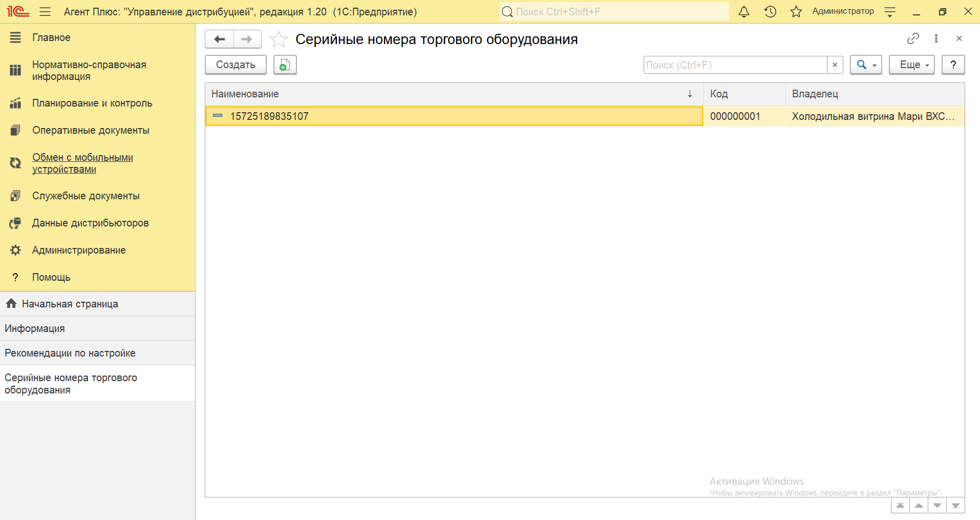Add page to favorites with star icon
This screenshot has height=520, width=980.
click(279, 39)
